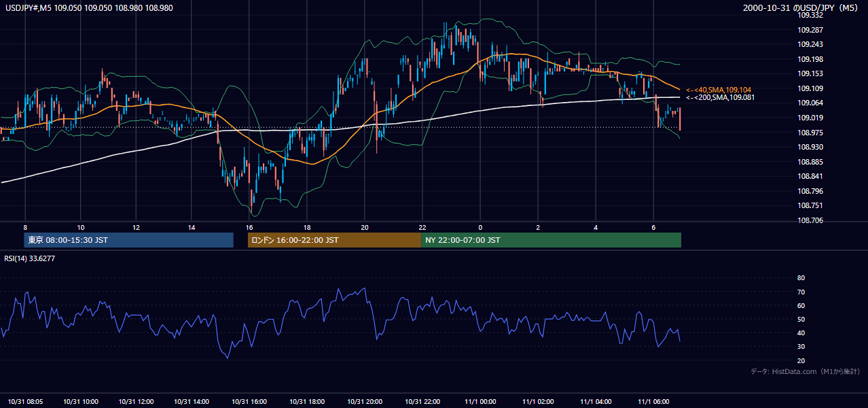Click hour tick 18 under the price chart

tap(307, 228)
